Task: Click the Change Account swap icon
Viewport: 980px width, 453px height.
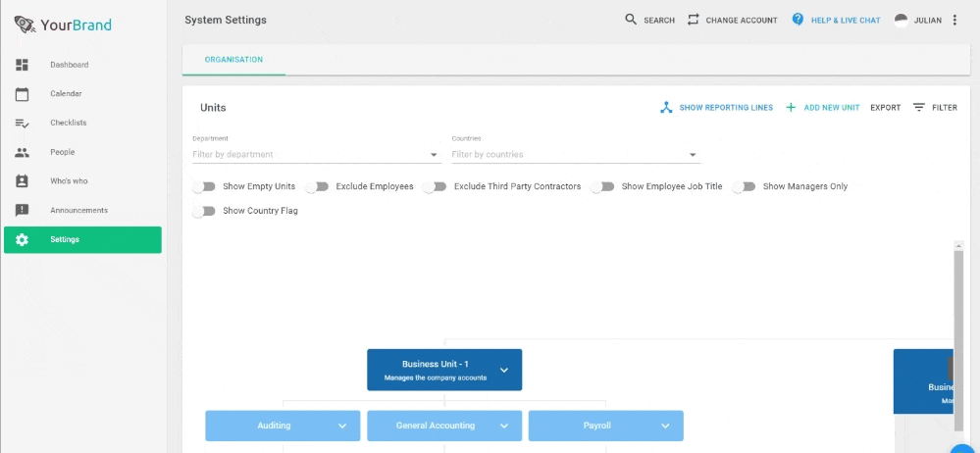Action: coord(693,20)
